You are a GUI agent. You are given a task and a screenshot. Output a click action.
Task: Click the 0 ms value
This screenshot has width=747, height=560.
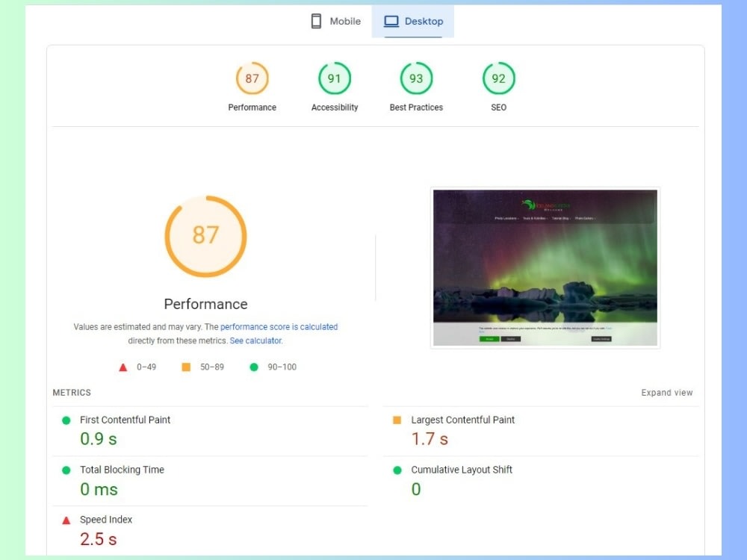tap(99, 489)
